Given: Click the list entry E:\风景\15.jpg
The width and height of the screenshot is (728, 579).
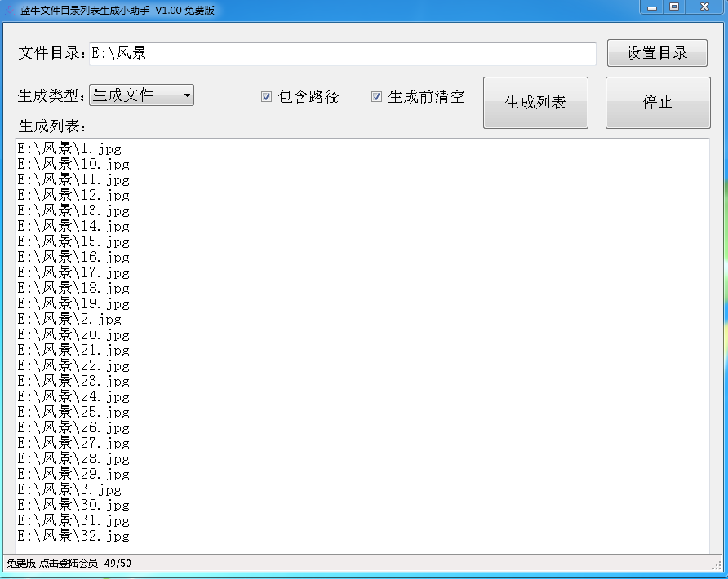Looking at the screenshot, I should (73, 241).
